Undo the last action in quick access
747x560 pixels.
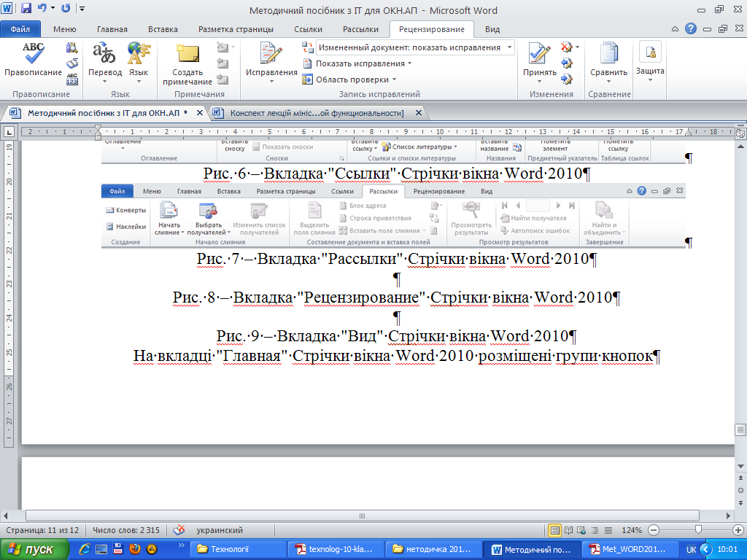pyautogui.click(x=42, y=8)
